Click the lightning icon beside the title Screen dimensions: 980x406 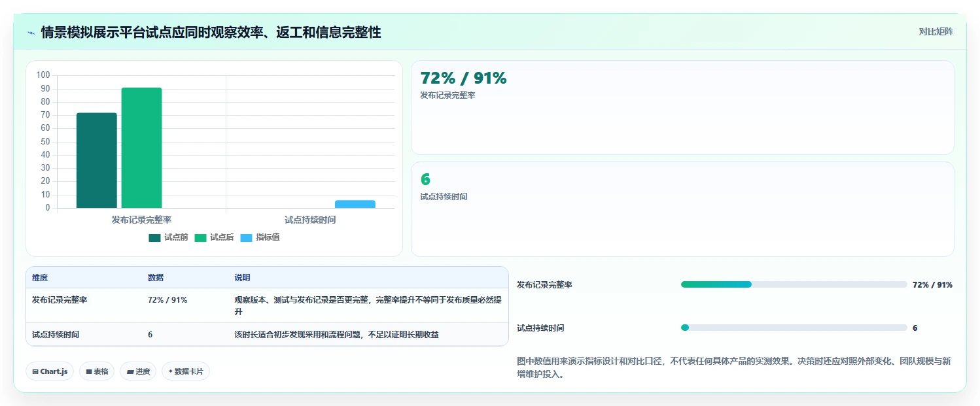click(x=31, y=33)
